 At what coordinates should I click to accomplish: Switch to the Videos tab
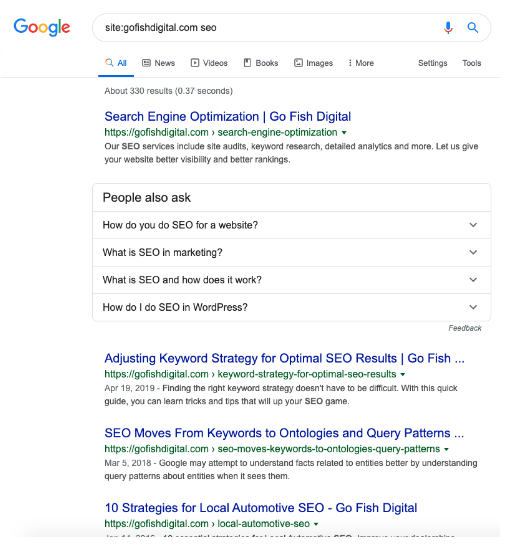click(x=209, y=63)
